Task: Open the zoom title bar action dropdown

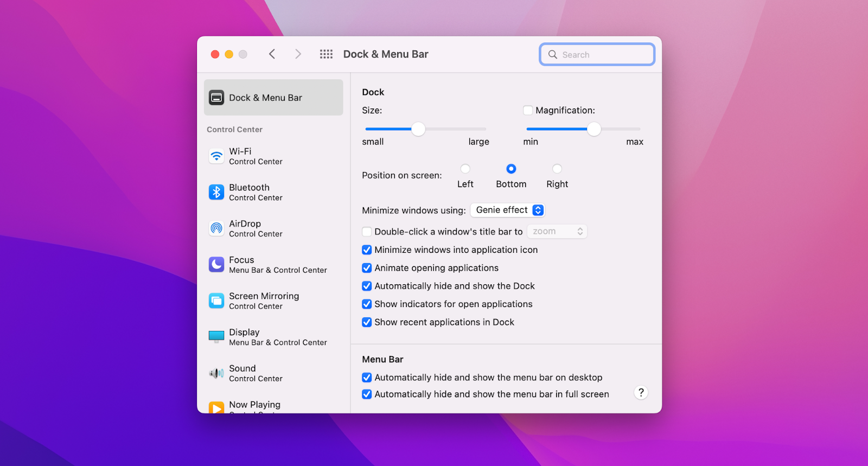Action: [557, 232]
